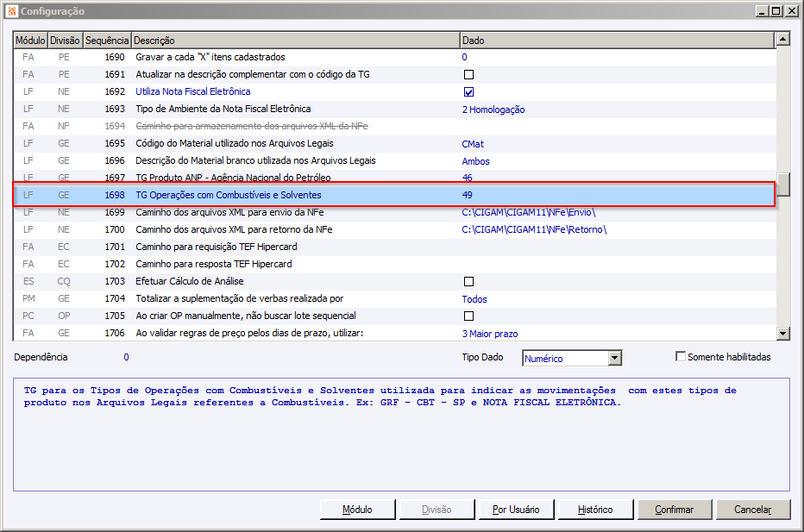Click value 0 for row 1690
Image resolution: width=804 pixels, height=532 pixels.
[465, 58]
